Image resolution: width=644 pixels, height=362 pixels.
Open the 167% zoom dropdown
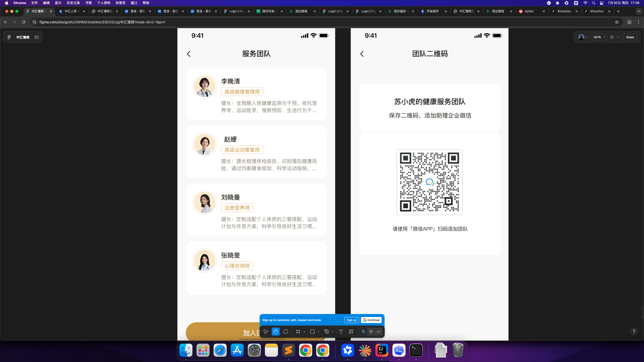click(599, 37)
